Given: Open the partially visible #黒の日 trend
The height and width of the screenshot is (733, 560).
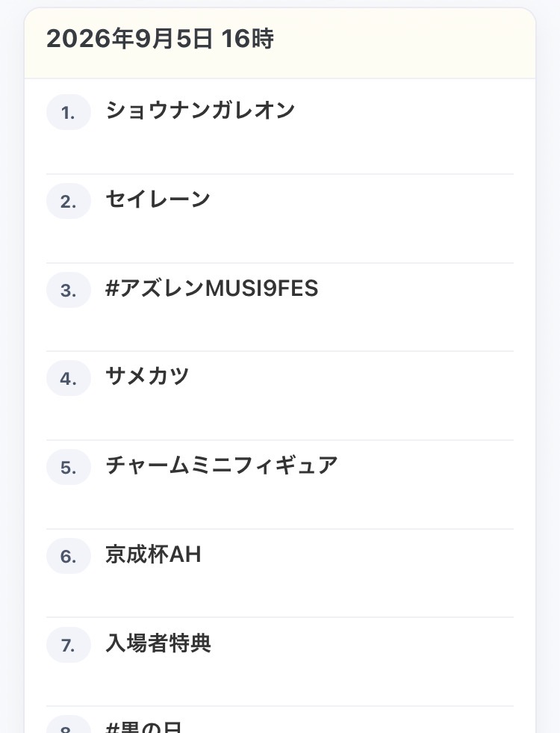Looking at the screenshot, I should pyautogui.click(x=143, y=727).
